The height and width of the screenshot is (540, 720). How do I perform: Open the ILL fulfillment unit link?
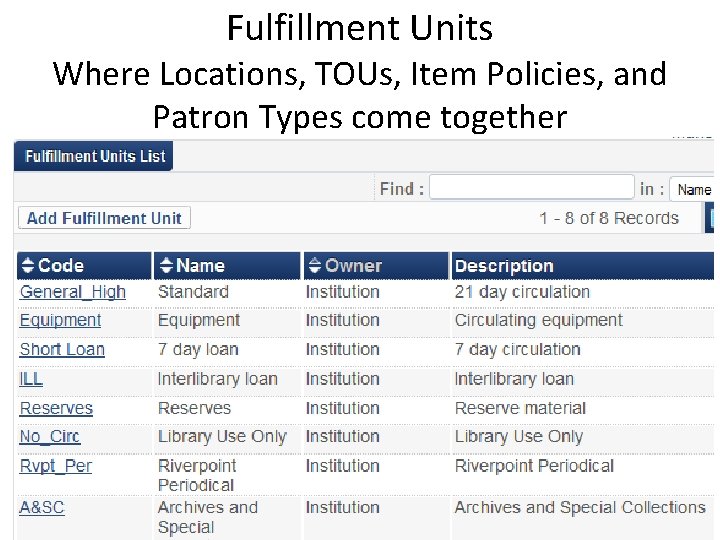click(x=31, y=379)
